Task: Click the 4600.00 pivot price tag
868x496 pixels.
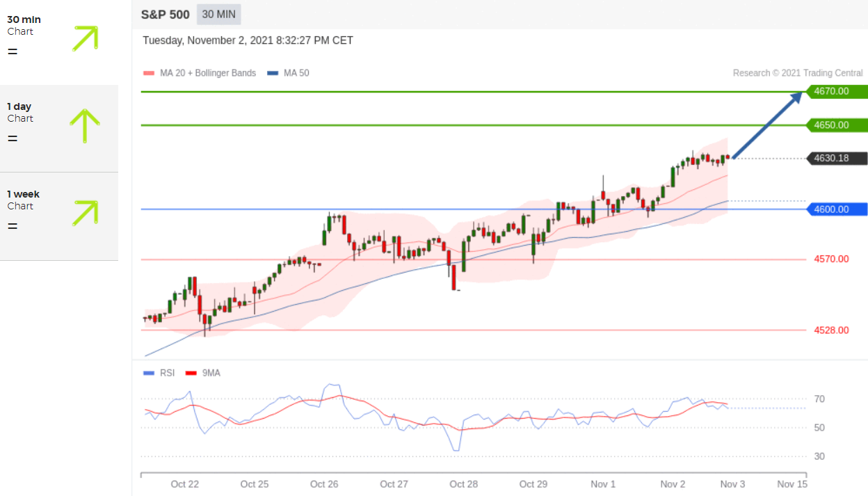Action: [x=836, y=209]
